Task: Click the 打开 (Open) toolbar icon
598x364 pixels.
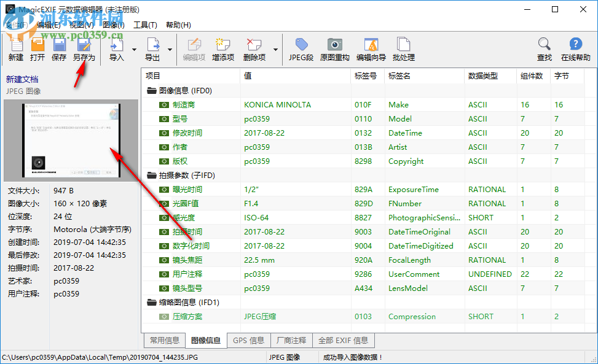Action: coord(37,48)
